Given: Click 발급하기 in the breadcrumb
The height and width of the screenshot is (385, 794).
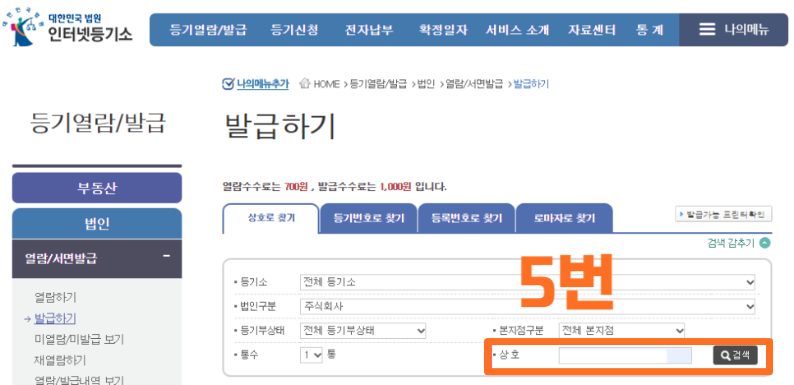Looking at the screenshot, I should [x=531, y=84].
